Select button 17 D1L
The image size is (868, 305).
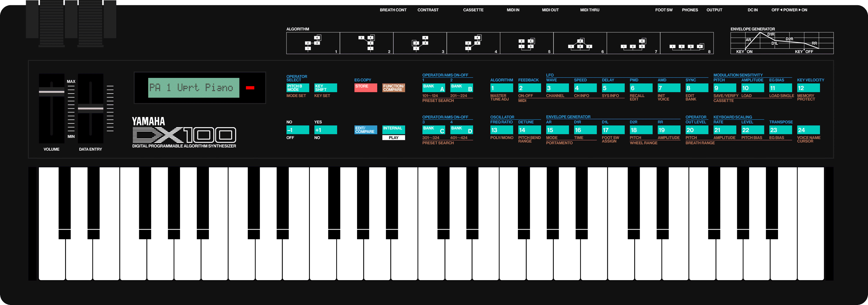[613, 130]
